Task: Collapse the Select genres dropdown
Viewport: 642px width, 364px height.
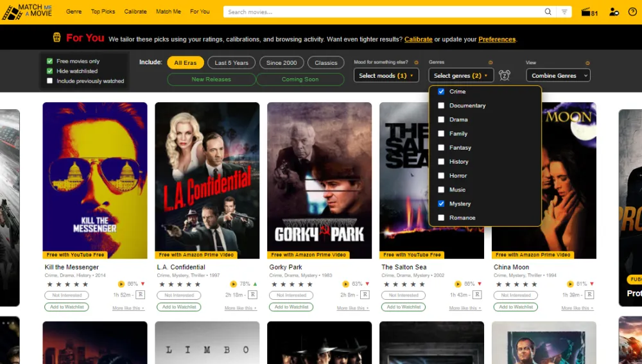Action: [x=461, y=75]
